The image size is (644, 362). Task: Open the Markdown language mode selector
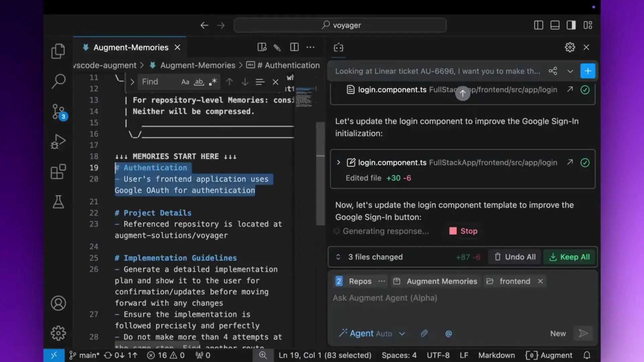pyautogui.click(x=496, y=355)
